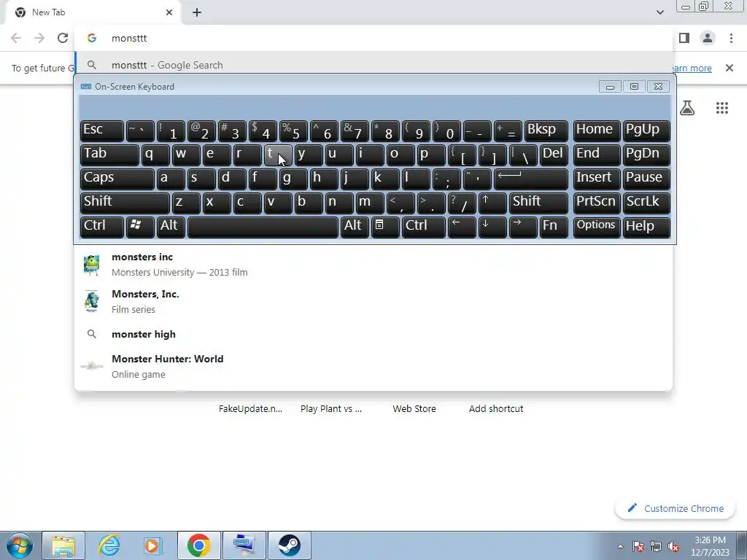
Task: Open the FakeUpdate.n... shortcut
Action: tap(250, 408)
